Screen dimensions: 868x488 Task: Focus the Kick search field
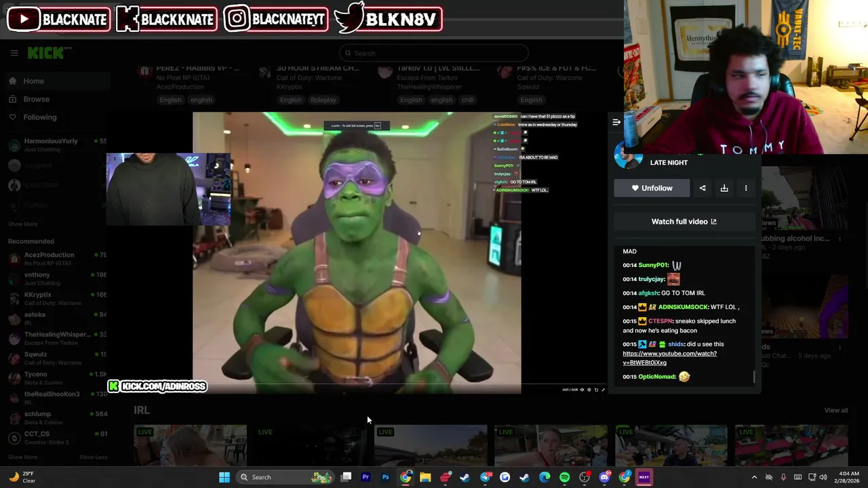[434, 53]
